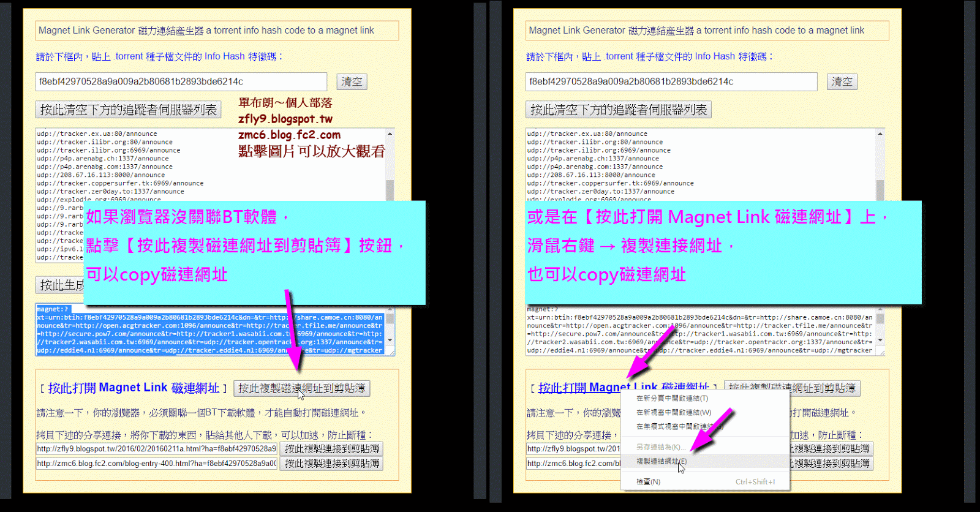This screenshot has width=980, height=512.
Task: Click the tracker list's scroll-up arrow, right panel
Action: pos(880,134)
